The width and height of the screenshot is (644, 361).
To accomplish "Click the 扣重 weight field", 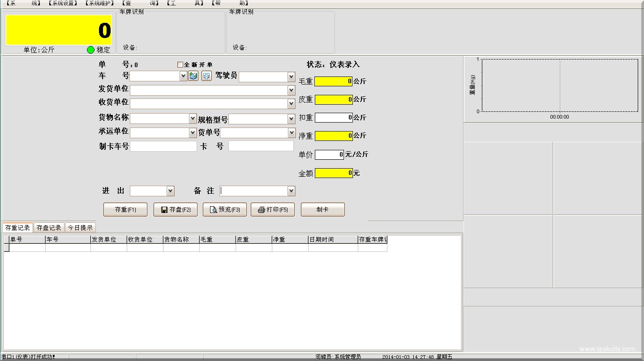I will pyautogui.click(x=334, y=118).
